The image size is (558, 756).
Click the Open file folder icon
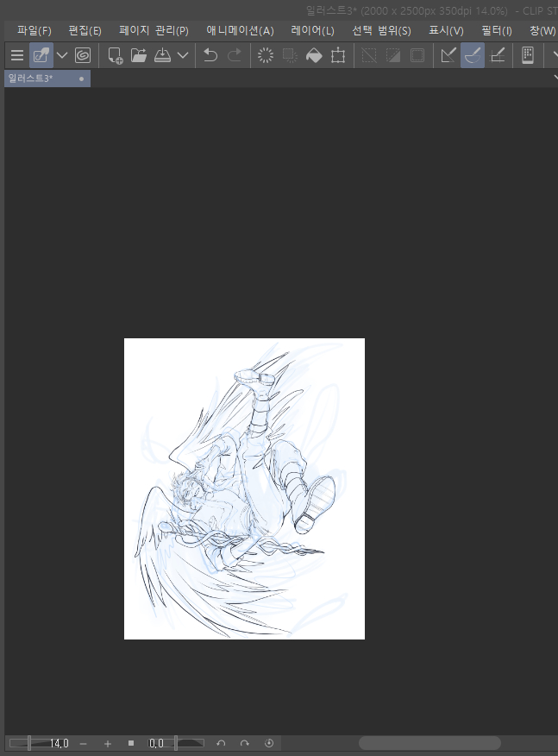pyautogui.click(x=139, y=55)
